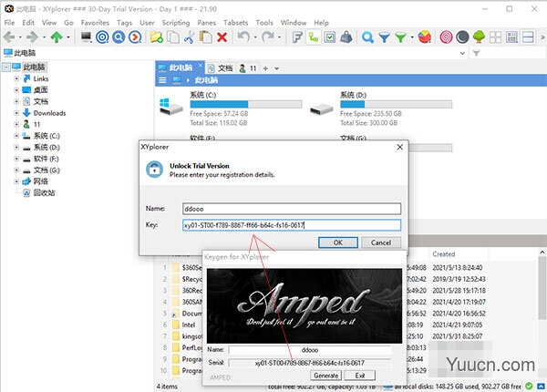Viewport: 547px width, 392px height.
Task: Close the XYplorer unlock dialog
Action: [400, 147]
